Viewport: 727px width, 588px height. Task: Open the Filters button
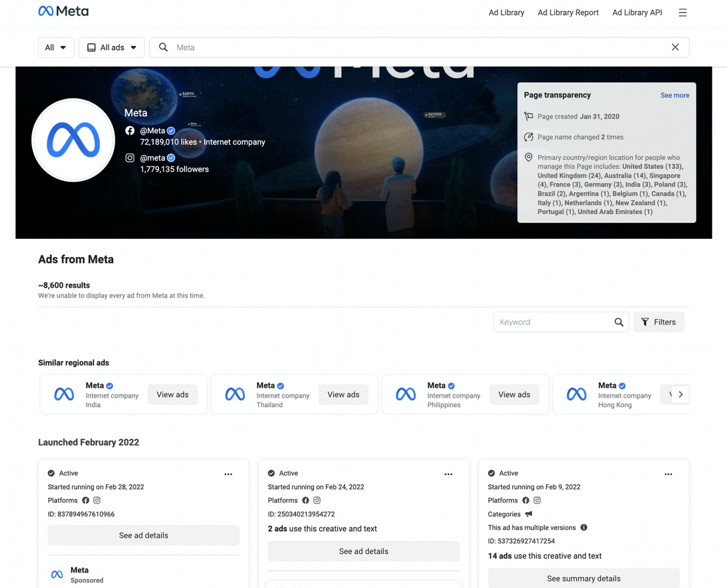coord(658,322)
